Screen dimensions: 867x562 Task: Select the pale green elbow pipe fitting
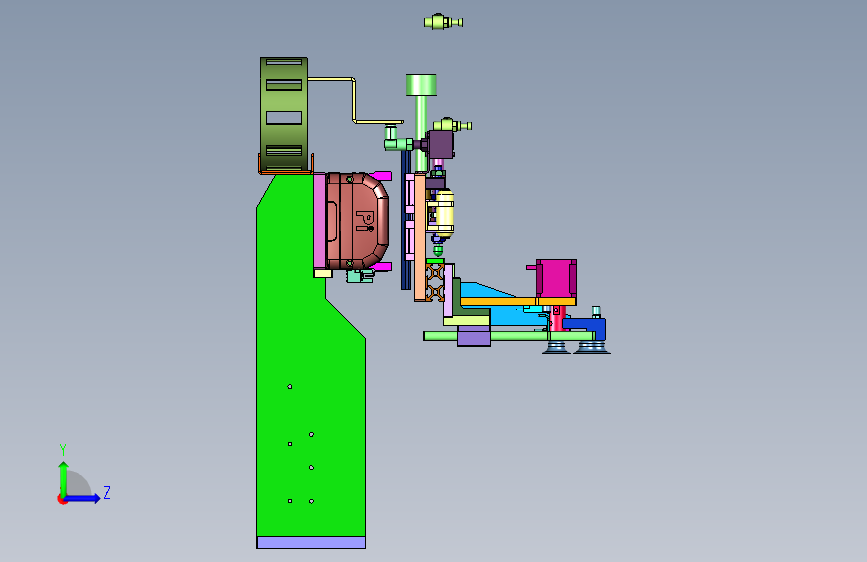[x=396, y=140]
